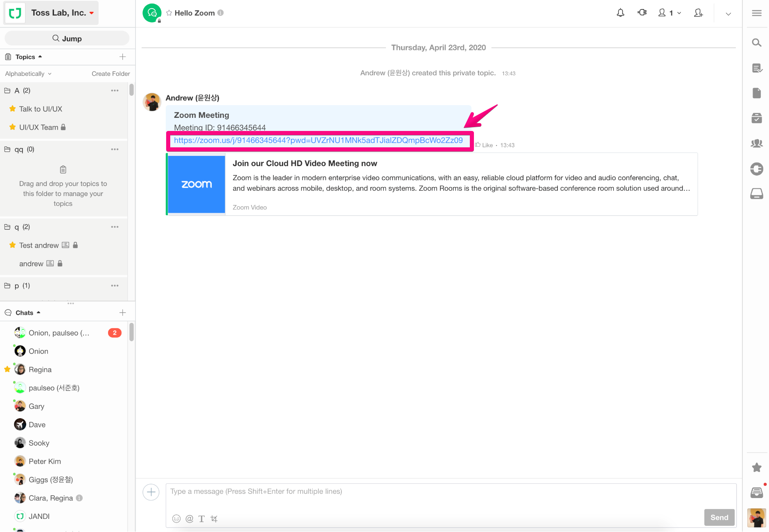Open more options for folder A
The width and height of the screenshot is (769, 532).
pos(115,90)
